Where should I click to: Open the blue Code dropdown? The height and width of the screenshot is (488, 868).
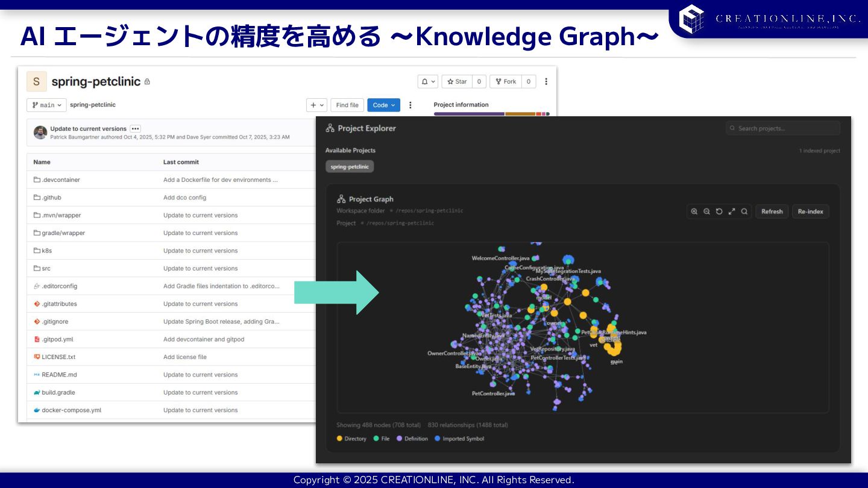pyautogui.click(x=384, y=105)
